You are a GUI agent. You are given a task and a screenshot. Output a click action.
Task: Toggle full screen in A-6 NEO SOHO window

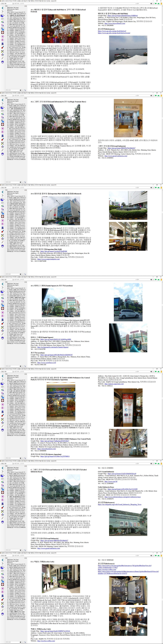coord(2,401)
